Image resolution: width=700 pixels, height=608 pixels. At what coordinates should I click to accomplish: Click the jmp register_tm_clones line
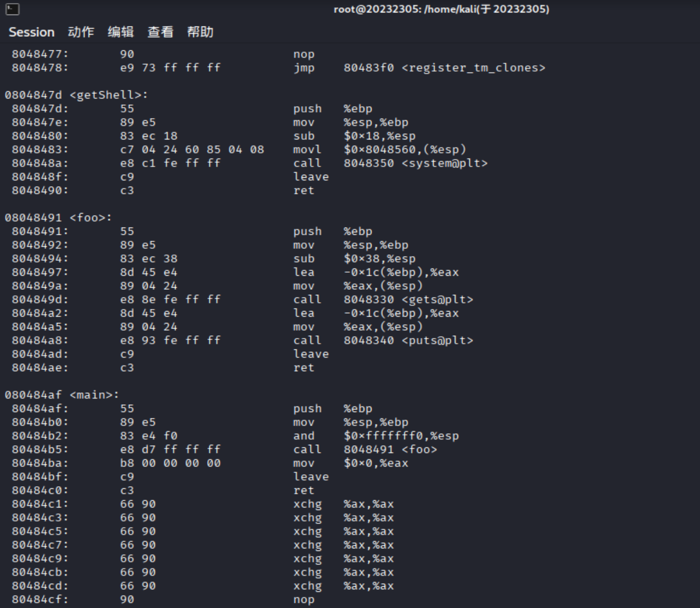coord(279,68)
